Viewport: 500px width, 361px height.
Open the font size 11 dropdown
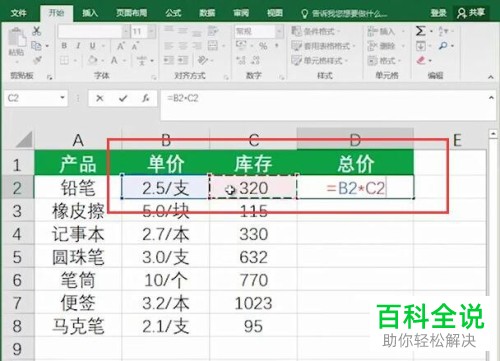pyautogui.click(x=151, y=32)
